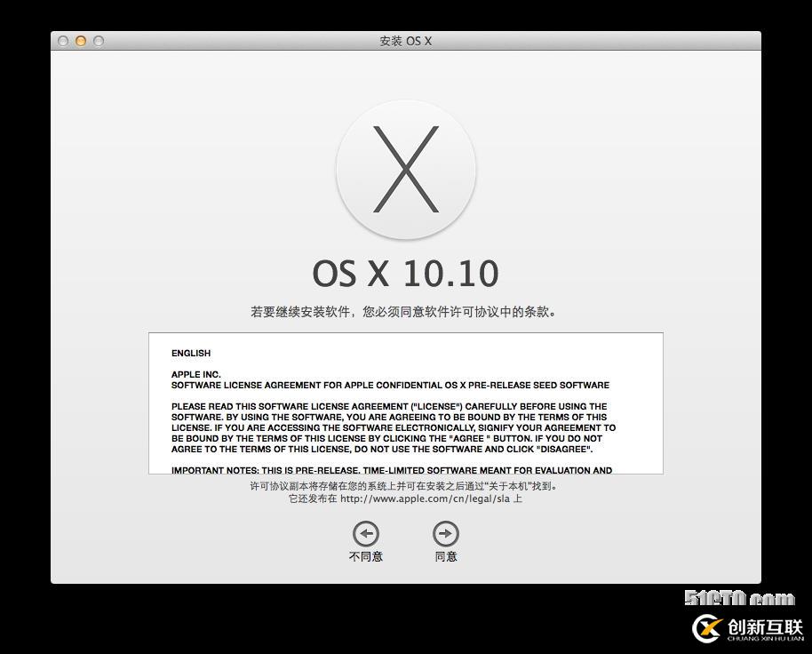Click the gray zoom window button
The width and height of the screenshot is (812, 654).
point(99,41)
